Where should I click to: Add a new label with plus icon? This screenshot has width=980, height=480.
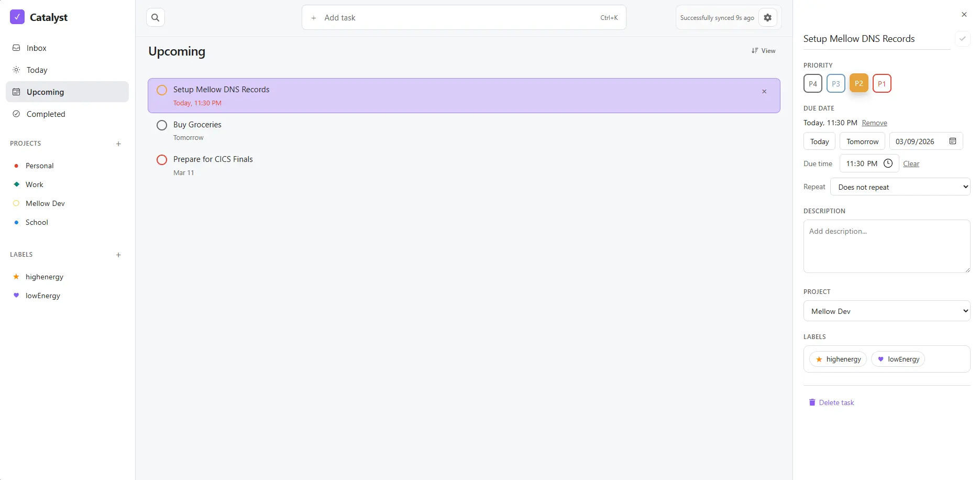[x=118, y=255]
